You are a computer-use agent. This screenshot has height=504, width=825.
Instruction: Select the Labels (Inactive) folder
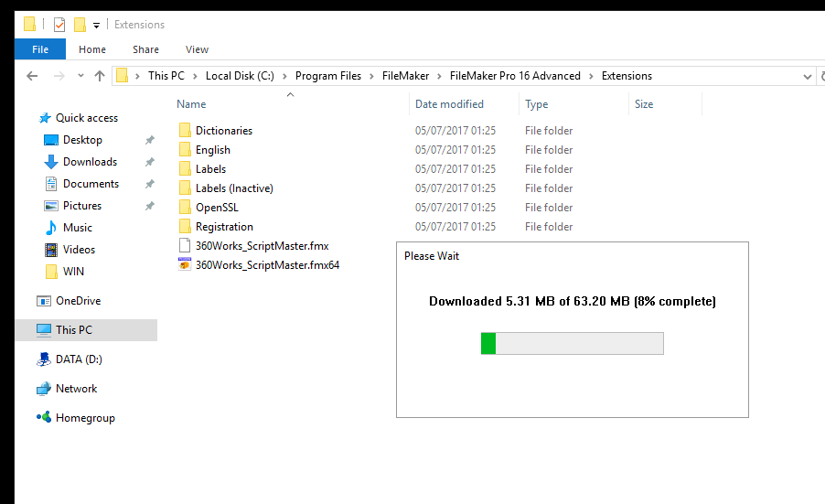pos(235,188)
